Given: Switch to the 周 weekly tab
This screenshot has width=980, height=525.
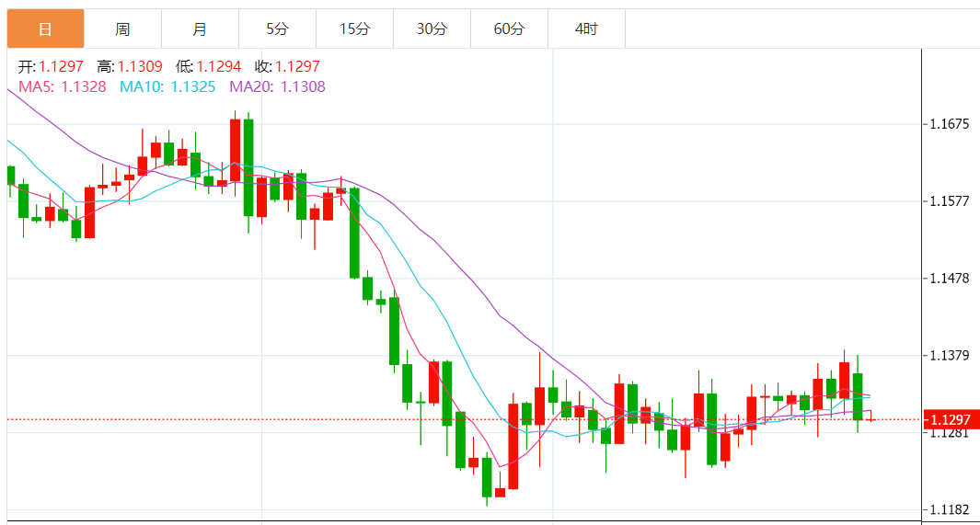Looking at the screenshot, I should tap(122, 29).
